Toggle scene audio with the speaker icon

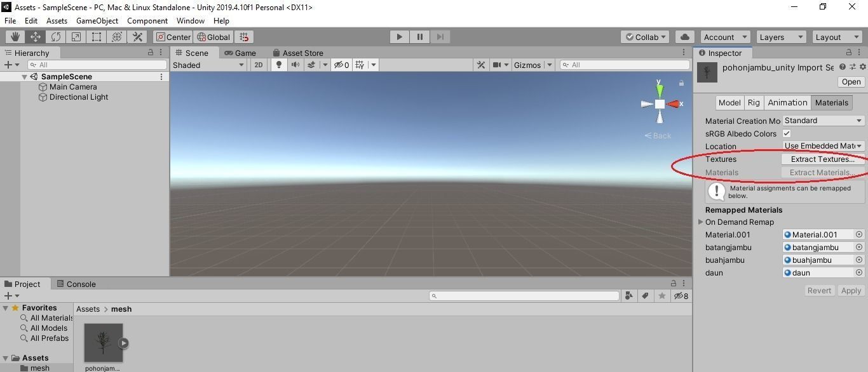point(295,65)
